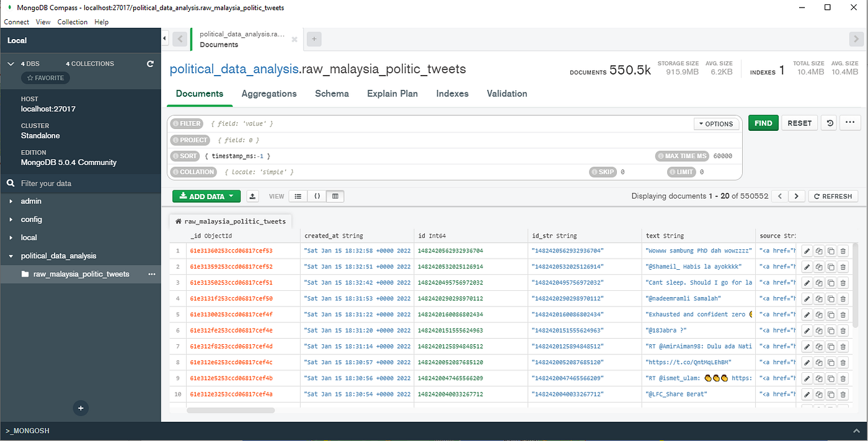Clone document in row 8

(x=831, y=362)
